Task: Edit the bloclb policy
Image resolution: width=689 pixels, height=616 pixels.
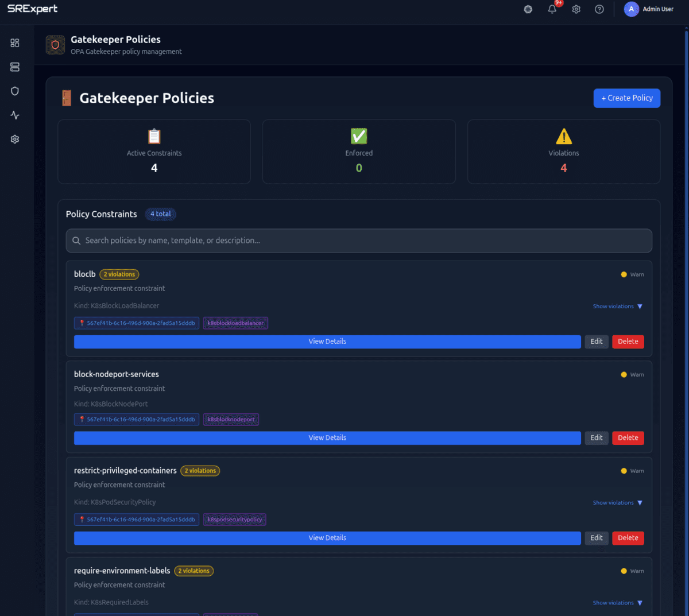Action: click(x=596, y=341)
